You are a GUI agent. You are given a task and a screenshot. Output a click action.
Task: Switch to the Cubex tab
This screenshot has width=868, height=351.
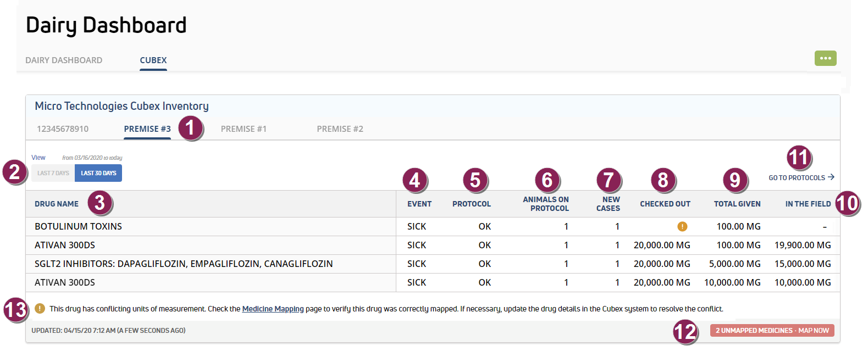pyautogui.click(x=153, y=60)
